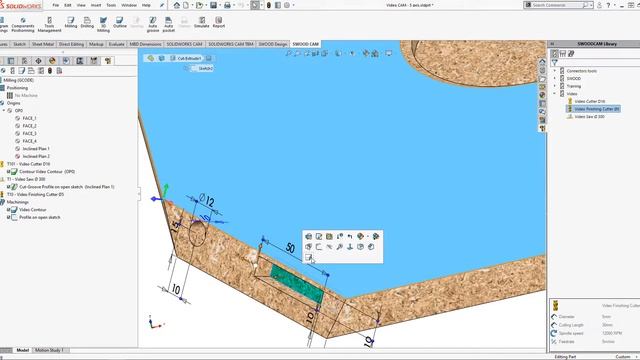Click the filter icon in SWOODCAM Library

[555, 62]
